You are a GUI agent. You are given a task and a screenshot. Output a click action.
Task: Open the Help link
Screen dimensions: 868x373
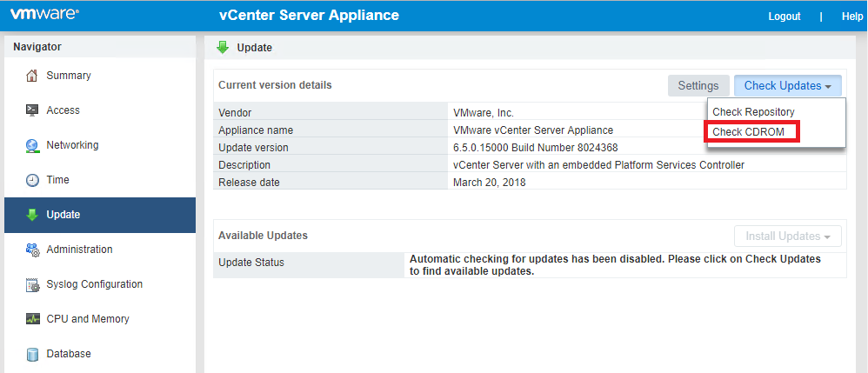coord(852,17)
